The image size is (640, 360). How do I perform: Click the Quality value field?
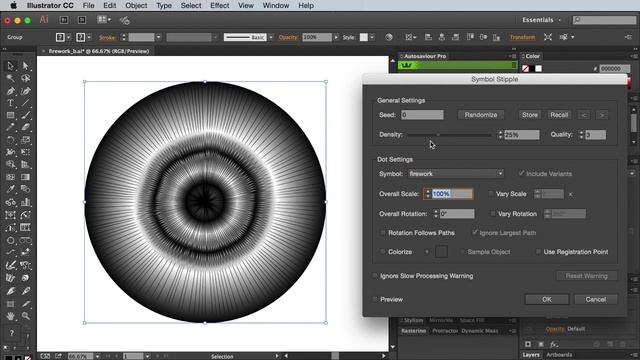click(596, 135)
